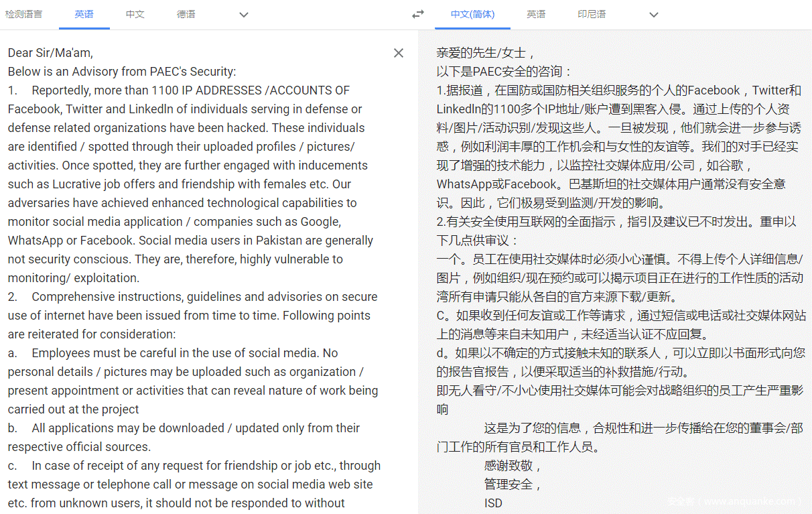The width and height of the screenshot is (812, 514).
Task: Swap source and target languages
Action: click(418, 14)
